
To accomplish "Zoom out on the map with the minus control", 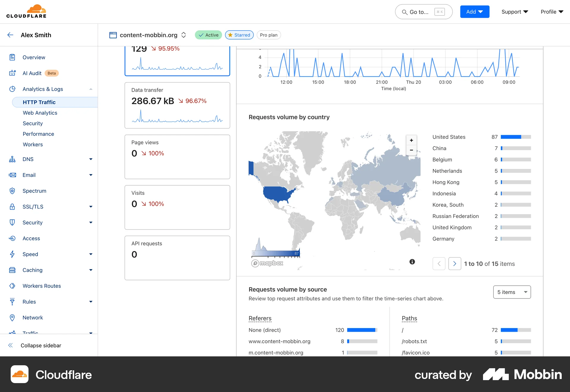I will click(411, 150).
